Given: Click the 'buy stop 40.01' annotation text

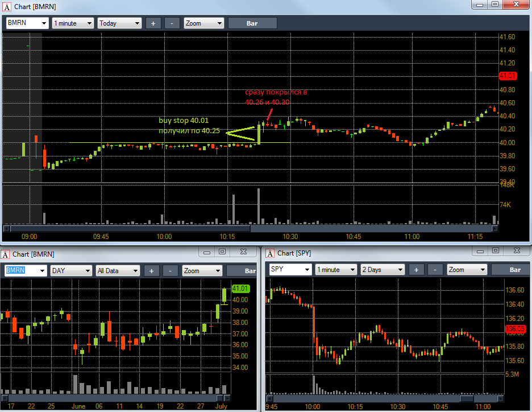Looking at the screenshot, I should point(184,120).
